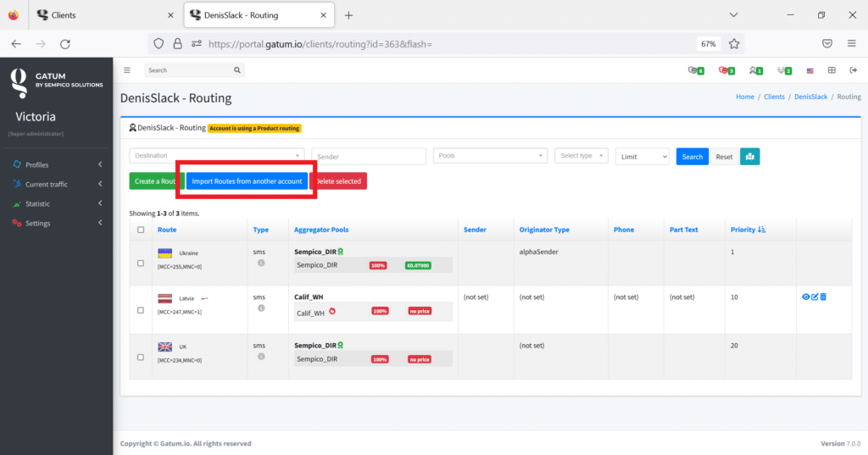
Task: Click the US flag language icon
Action: pyautogui.click(x=810, y=71)
